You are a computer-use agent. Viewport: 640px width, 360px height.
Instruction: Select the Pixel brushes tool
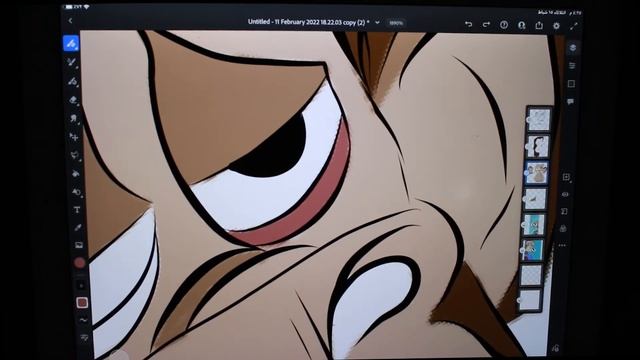click(71, 43)
